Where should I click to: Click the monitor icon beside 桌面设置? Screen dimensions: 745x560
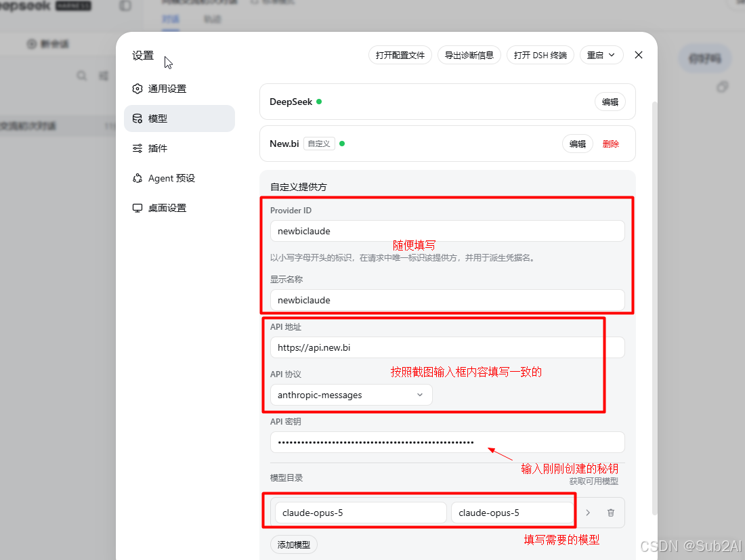click(x=137, y=208)
